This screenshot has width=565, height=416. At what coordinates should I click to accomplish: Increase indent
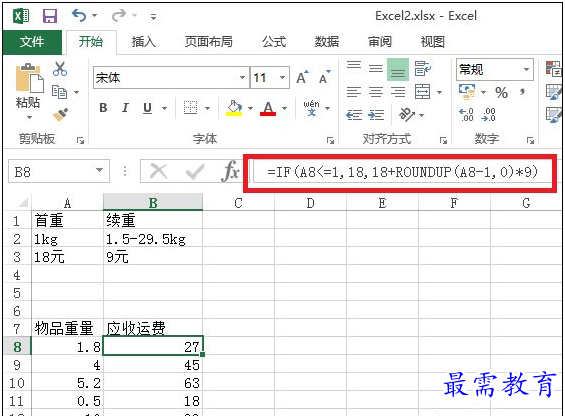coord(376,115)
